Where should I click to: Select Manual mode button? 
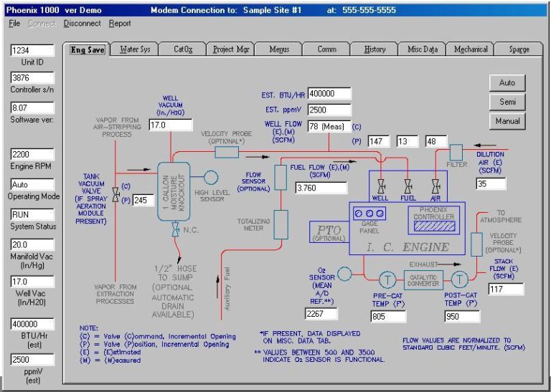[x=507, y=121]
